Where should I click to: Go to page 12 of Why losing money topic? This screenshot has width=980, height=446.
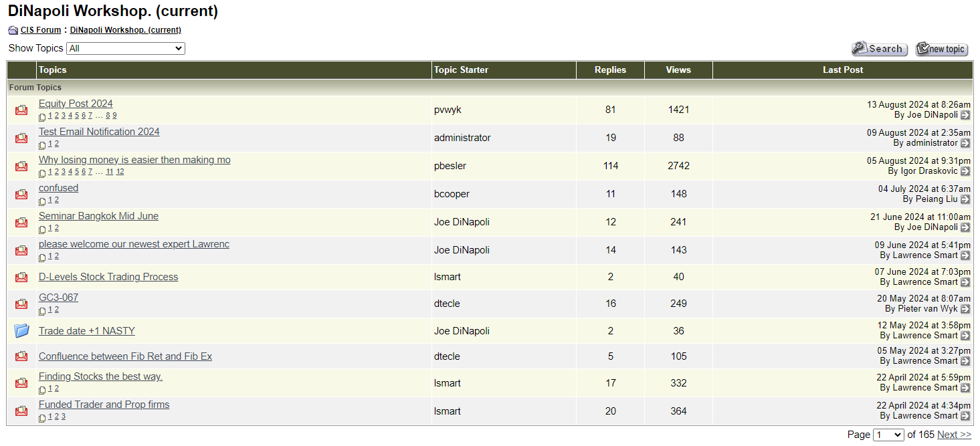click(120, 172)
